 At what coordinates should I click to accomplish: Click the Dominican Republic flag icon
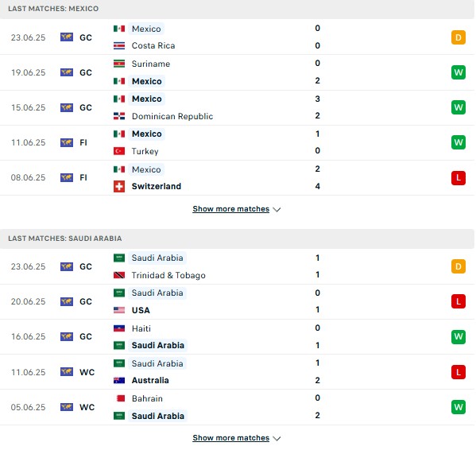pyautogui.click(x=119, y=116)
